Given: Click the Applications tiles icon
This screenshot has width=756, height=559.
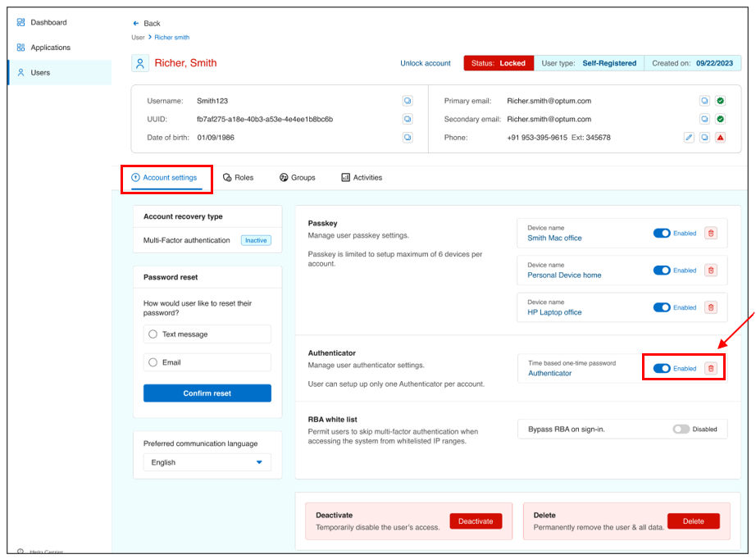Looking at the screenshot, I should 20,48.
